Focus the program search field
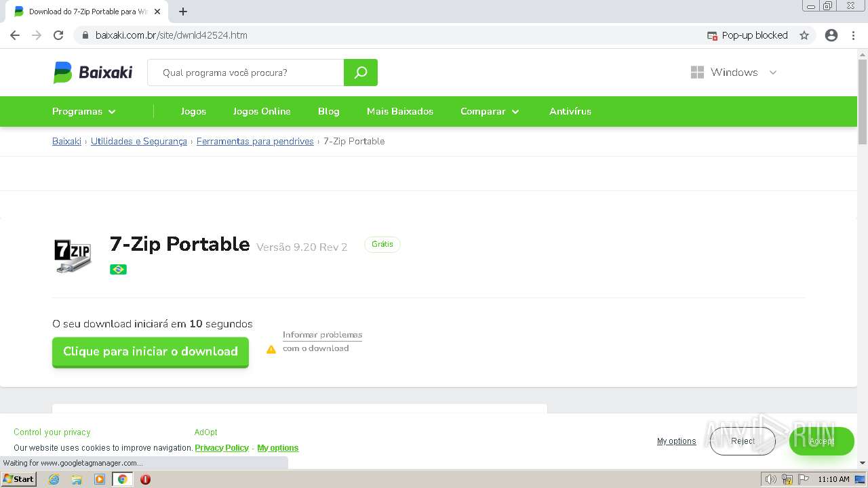The image size is (868, 488). 245,73
